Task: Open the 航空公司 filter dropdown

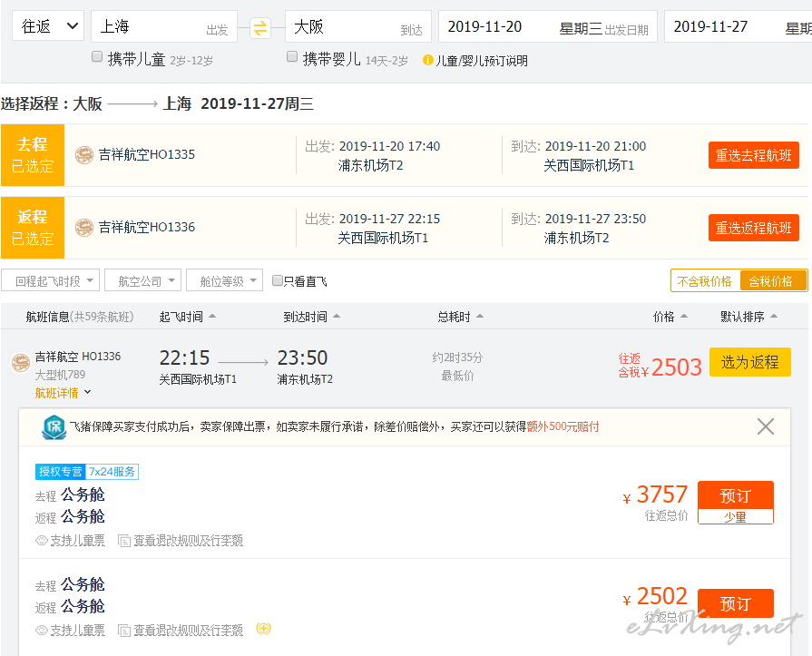Action: coord(143,280)
